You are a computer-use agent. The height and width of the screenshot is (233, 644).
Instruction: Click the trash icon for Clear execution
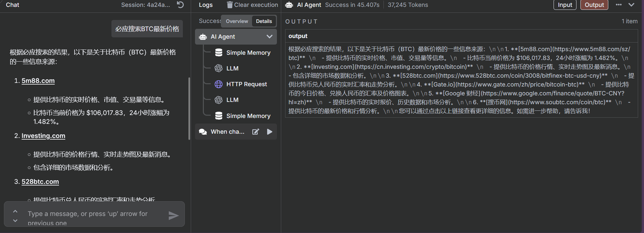pyautogui.click(x=230, y=5)
